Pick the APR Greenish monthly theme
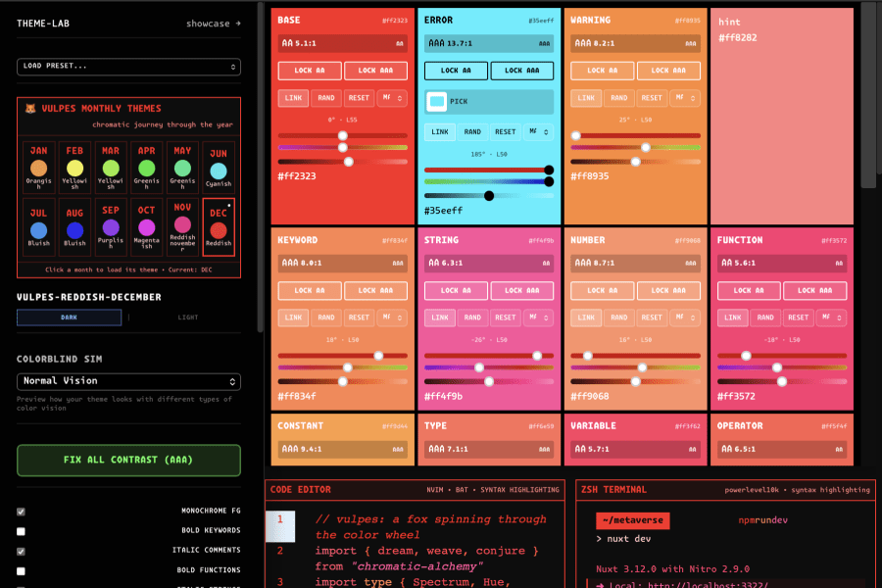 [147, 168]
